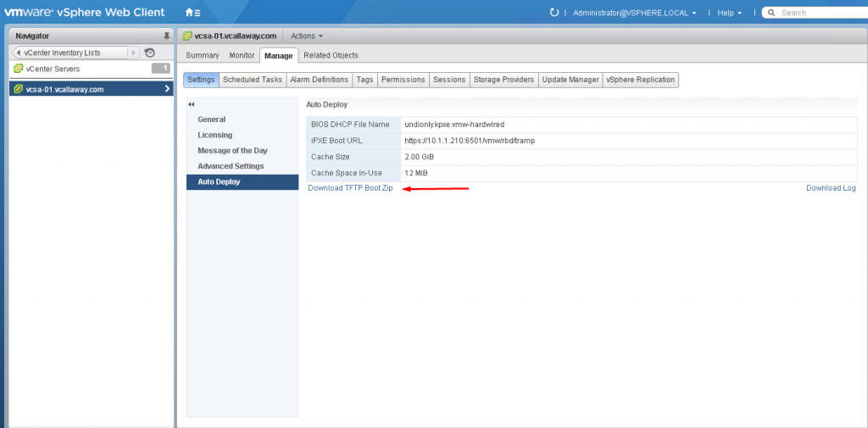Select the Update Manager tab
The image size is (868, 428).
tap(570, 80)
